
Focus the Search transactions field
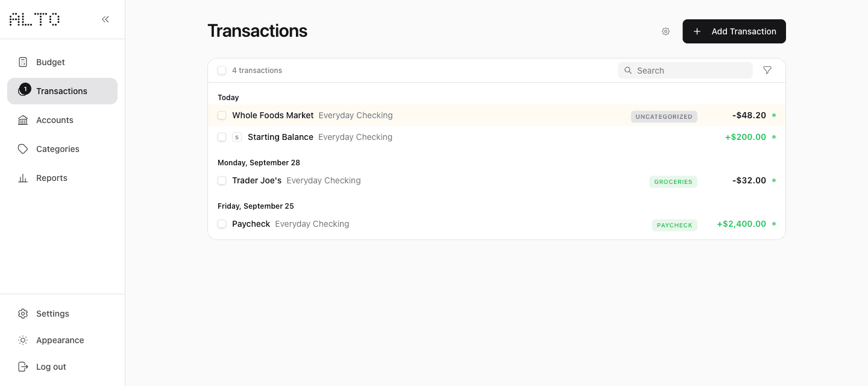click(685, 71)
